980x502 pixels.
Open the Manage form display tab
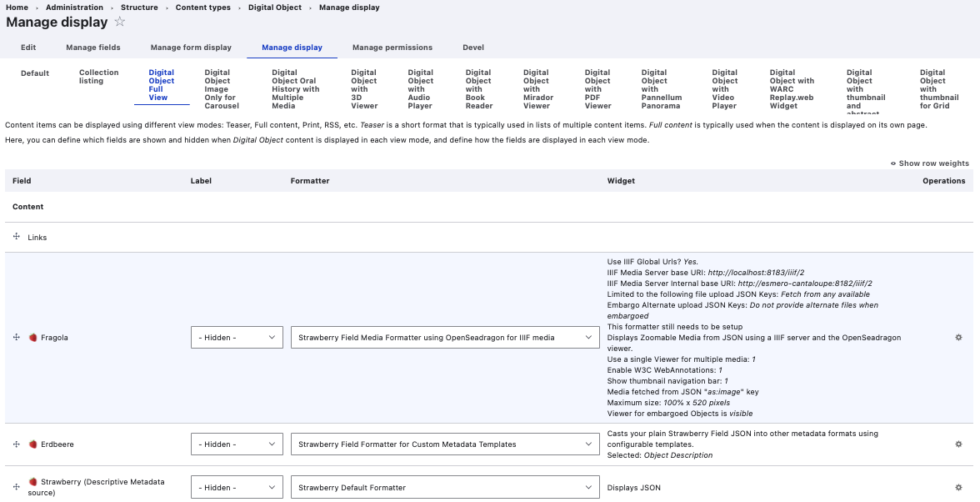tap(191, 48)
